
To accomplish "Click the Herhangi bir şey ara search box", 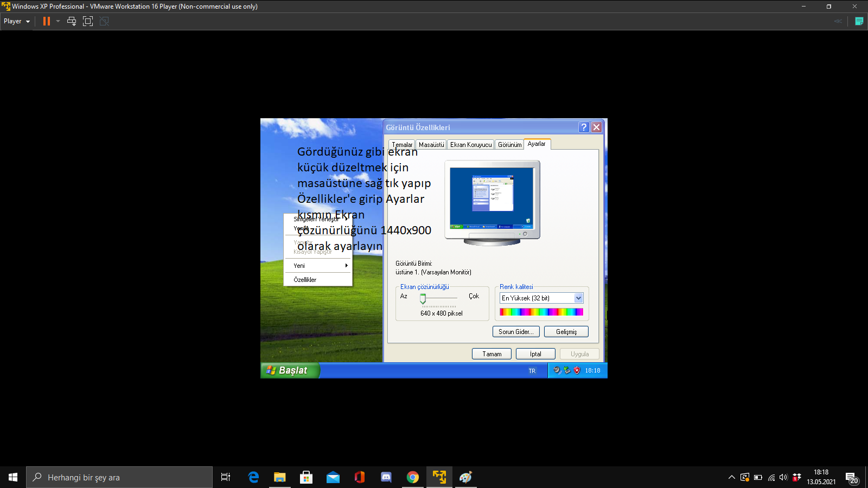I will click(119, 477).
